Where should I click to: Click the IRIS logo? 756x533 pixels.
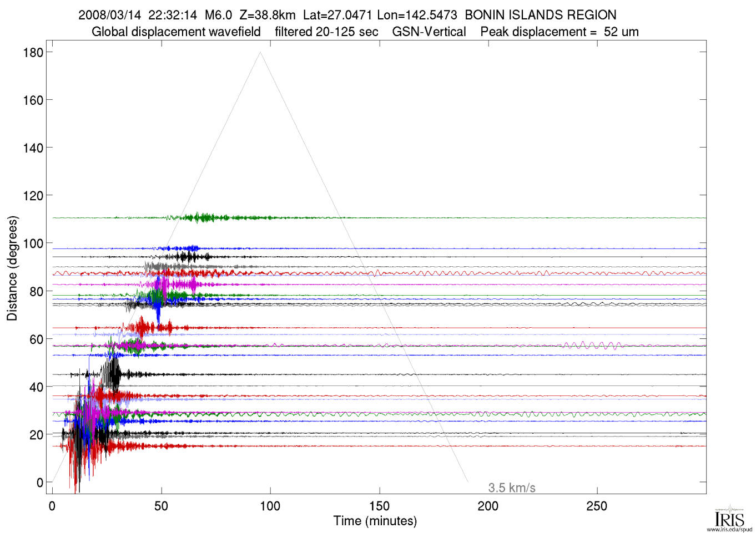tap(729, 518)
